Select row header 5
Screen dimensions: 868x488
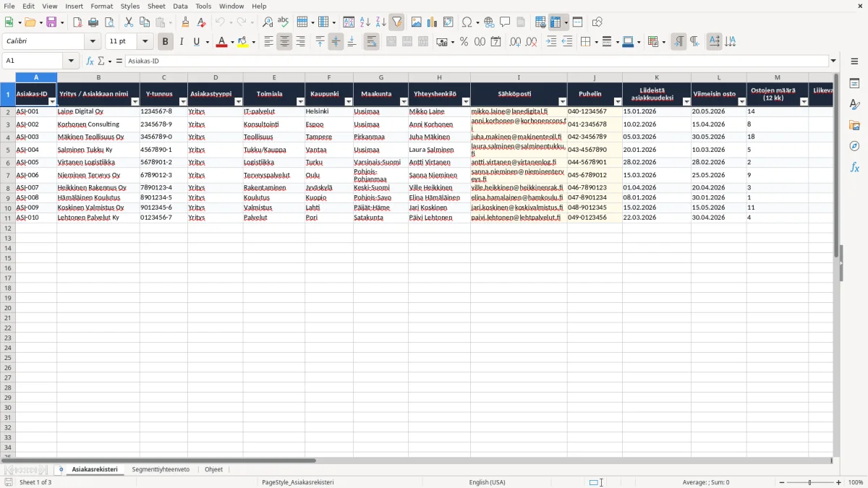[x=8, y=150]
